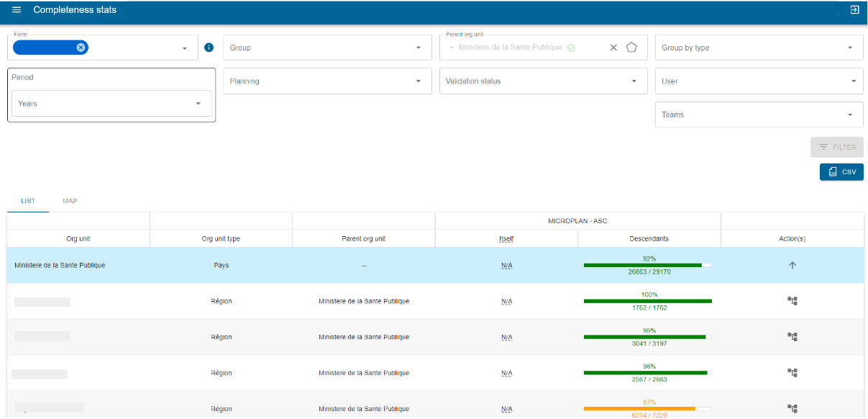Viewport: 868px width, 419px height.
Task: Remove the selected form chip
Action: point(81,48)
